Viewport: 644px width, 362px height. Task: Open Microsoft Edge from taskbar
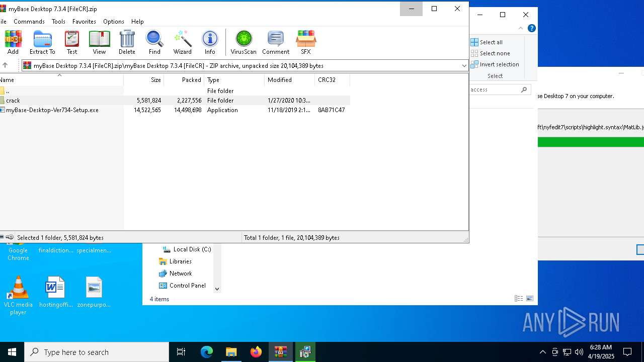point(207,352)
